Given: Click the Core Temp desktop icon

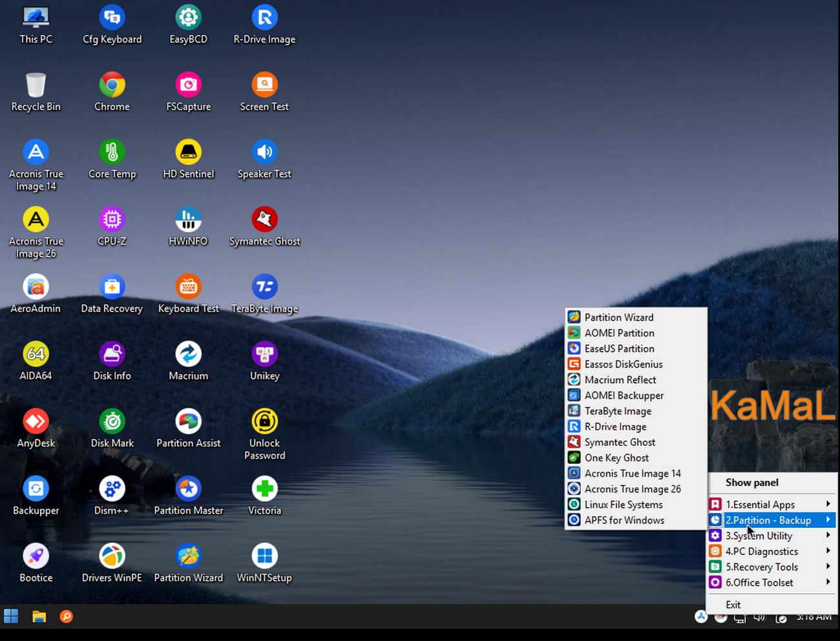Looking at the screenshot, I should (x=112, y=160).
